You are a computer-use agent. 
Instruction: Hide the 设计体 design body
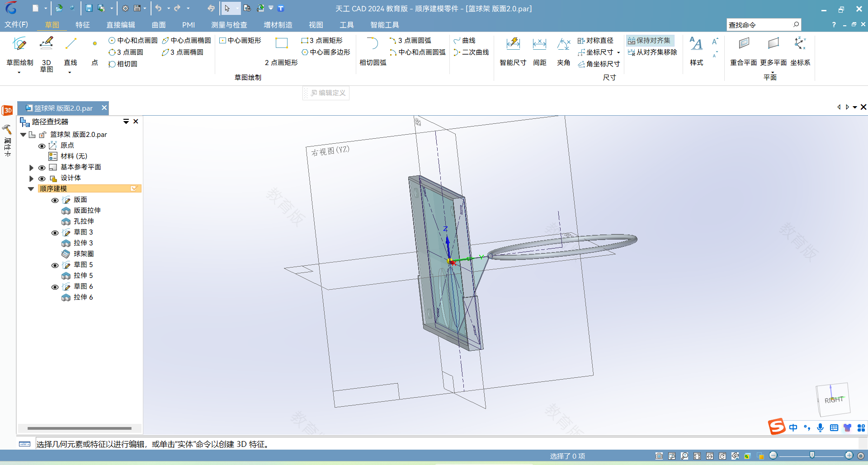(42, 178)
